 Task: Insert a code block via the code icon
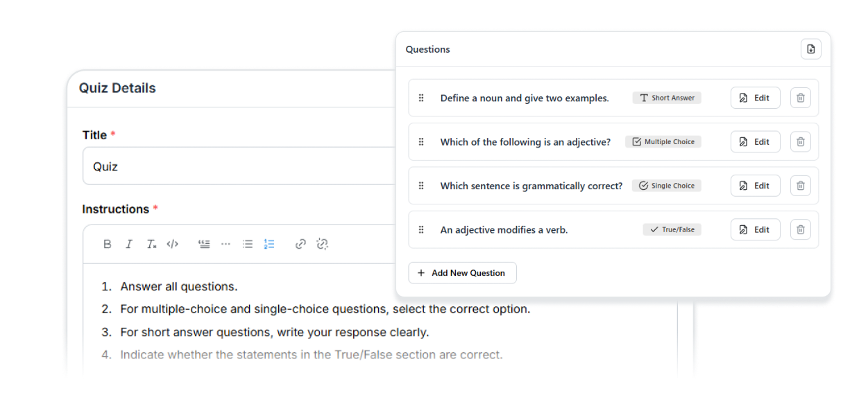(x=173, y=244)
